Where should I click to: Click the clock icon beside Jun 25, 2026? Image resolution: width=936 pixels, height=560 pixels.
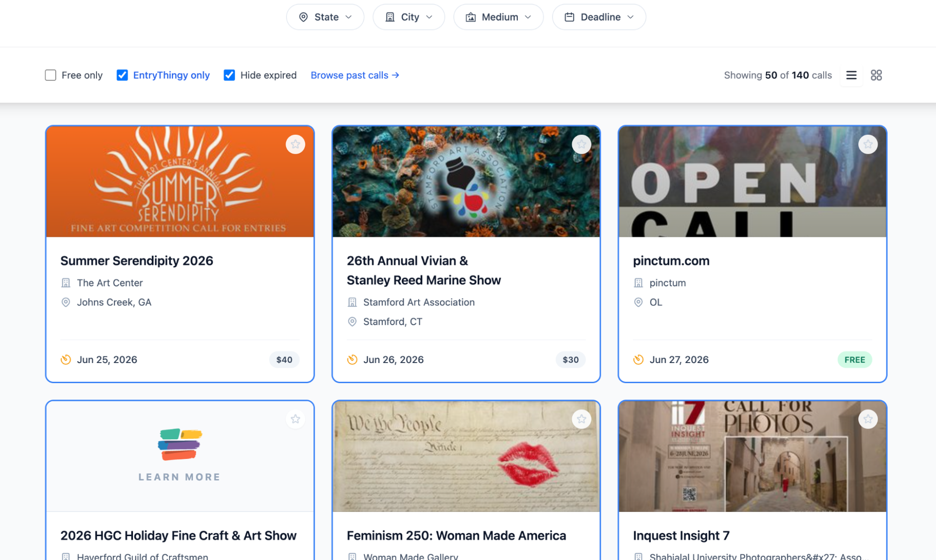[x=66, y=359]
